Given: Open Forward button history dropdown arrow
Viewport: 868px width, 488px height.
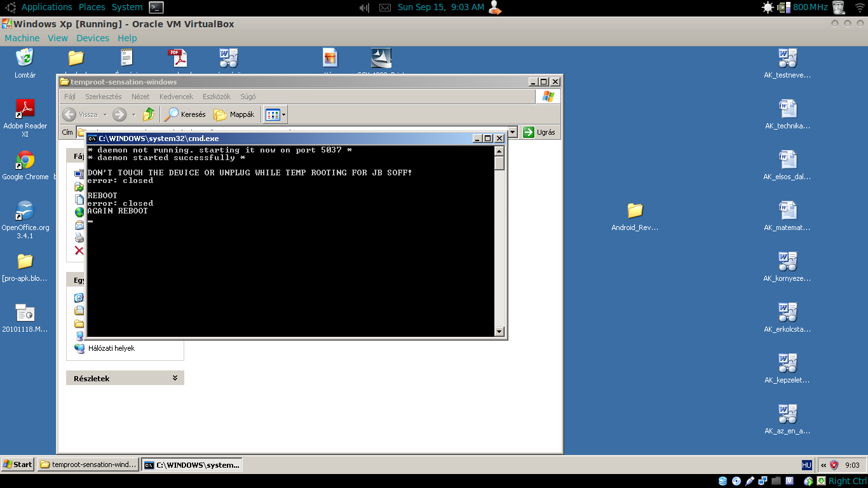Looking at the screenshot, I should point(133,115).
